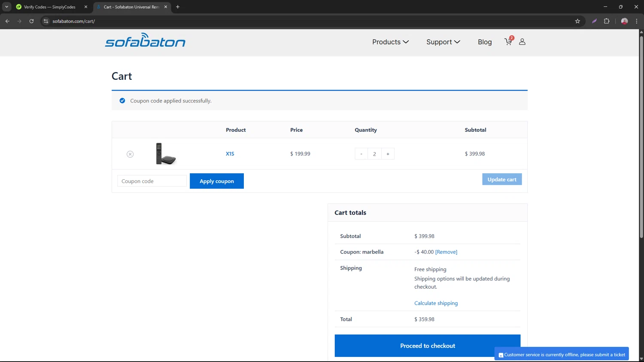
Task: Click the page vertical scrollbar
Action: coord(641,137)
